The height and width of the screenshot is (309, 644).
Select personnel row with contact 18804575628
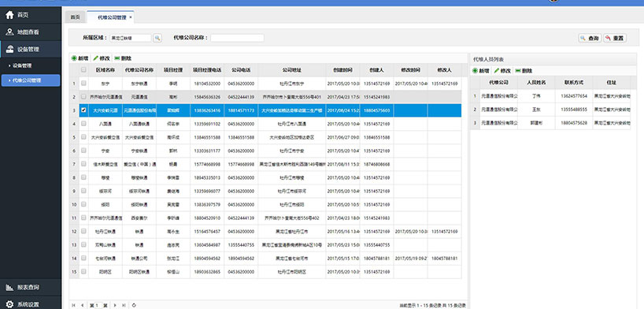pos(550,123)
